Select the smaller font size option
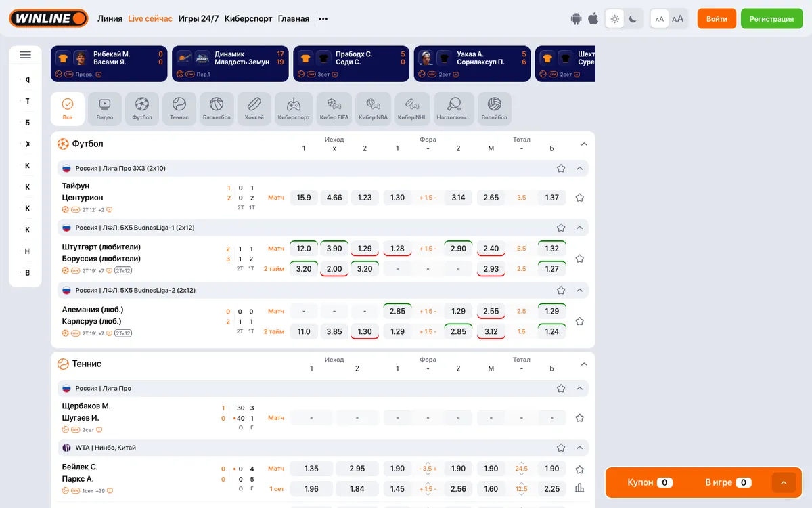Viewport: 812px width, 508px height. point(660,19)
